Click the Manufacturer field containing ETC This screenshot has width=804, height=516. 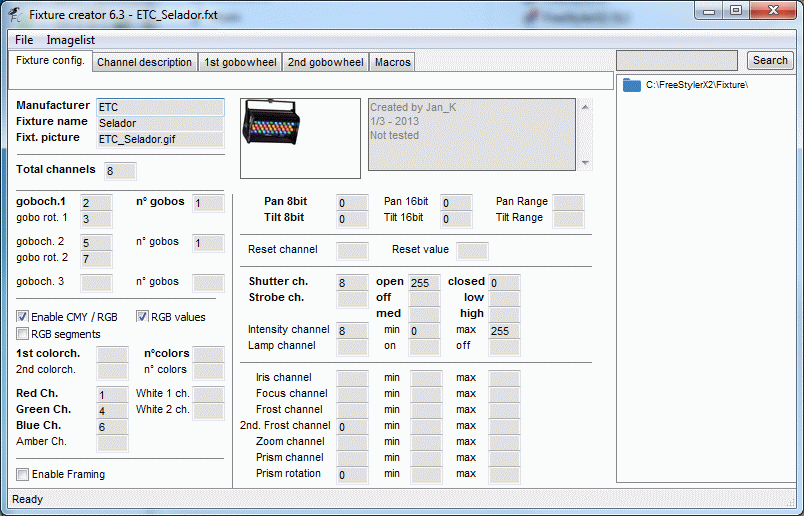[160, 107]
